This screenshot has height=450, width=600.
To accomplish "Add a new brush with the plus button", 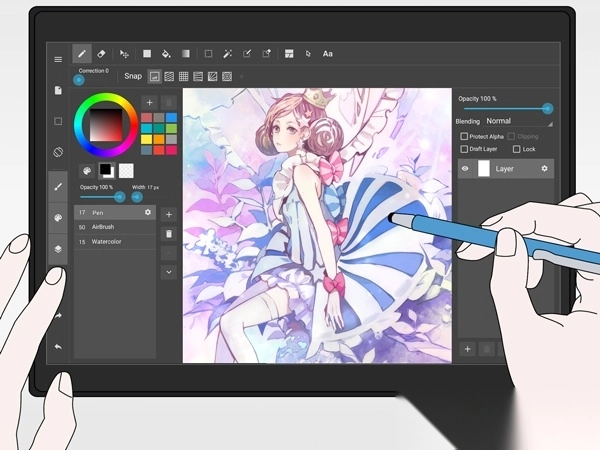I will click(168, 214).
